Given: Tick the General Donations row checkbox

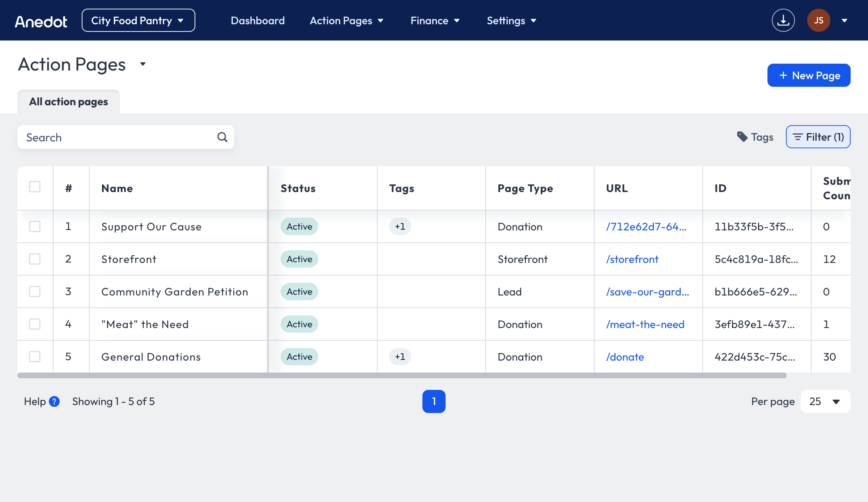Looking at the screenshot, I should (x=35, y=357).
